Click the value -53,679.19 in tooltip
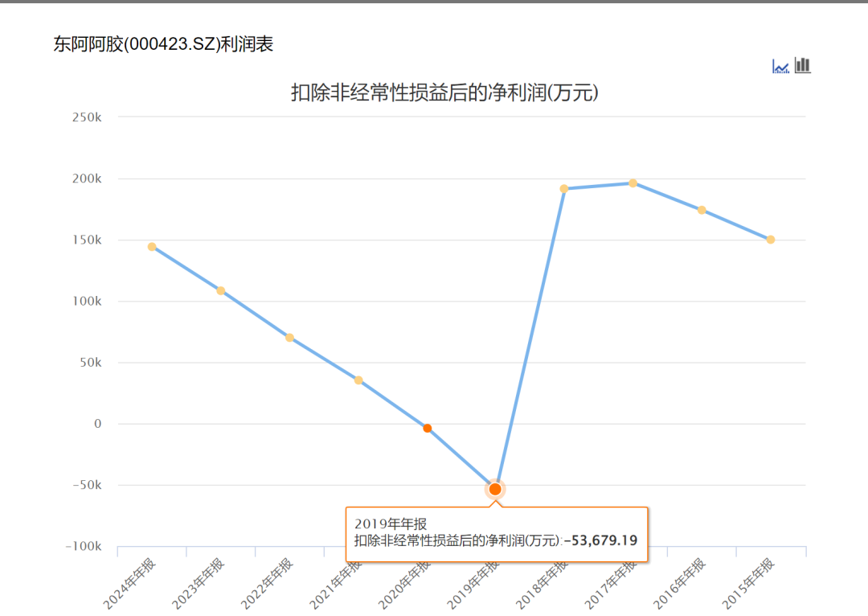 tap(600, 539)
